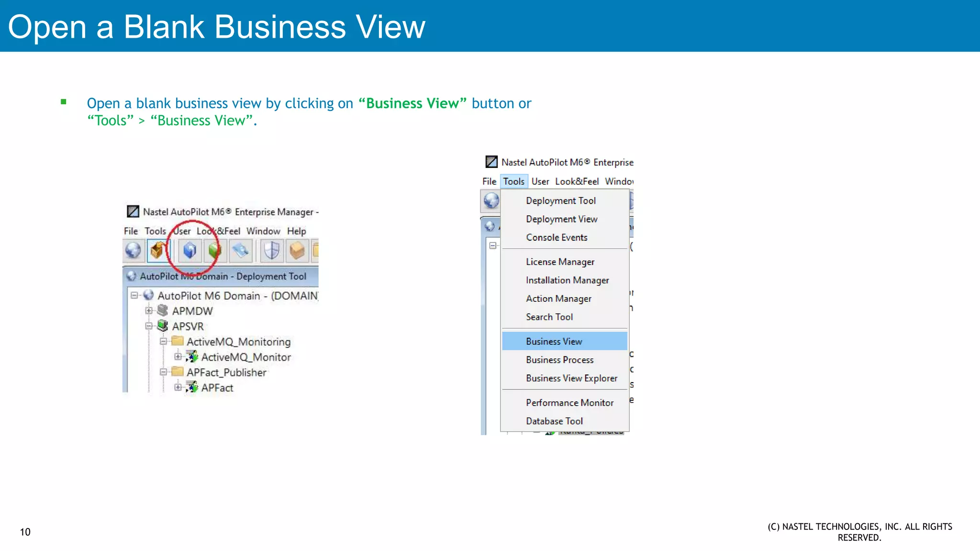
Task: Choose Action Manager from Tools menu
Action: point(565,298)
